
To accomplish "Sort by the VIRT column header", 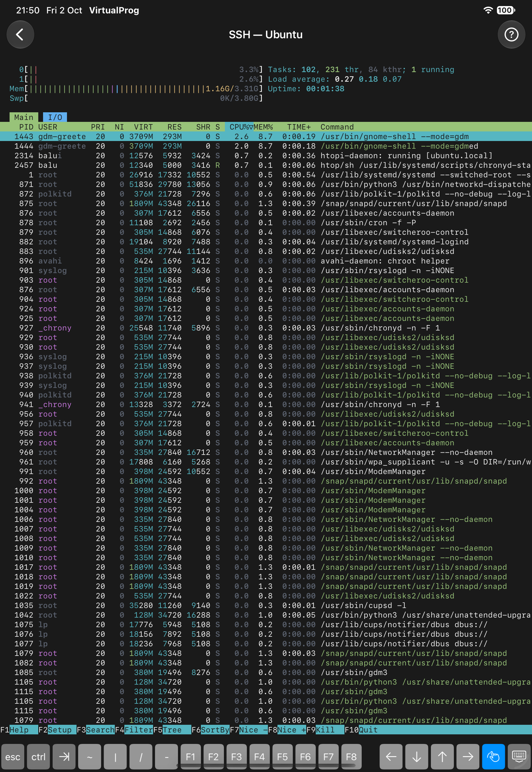I will point(144,127).
